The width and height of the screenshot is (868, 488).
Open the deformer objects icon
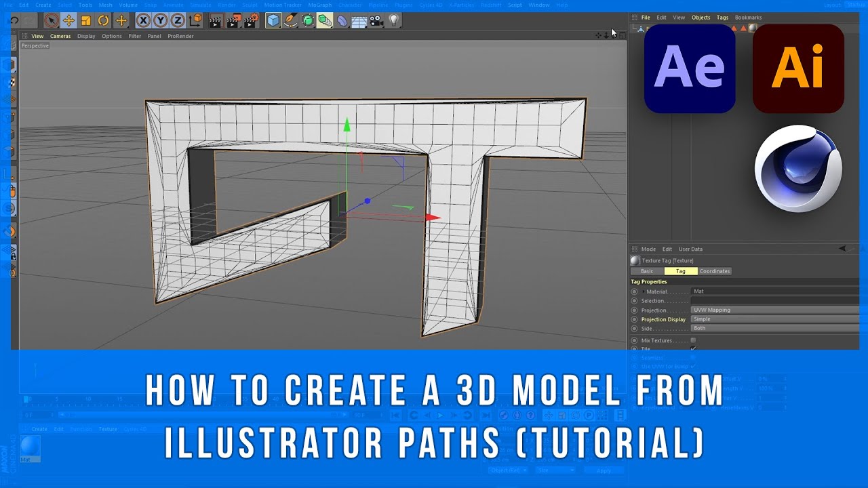(x=342, y=20)
